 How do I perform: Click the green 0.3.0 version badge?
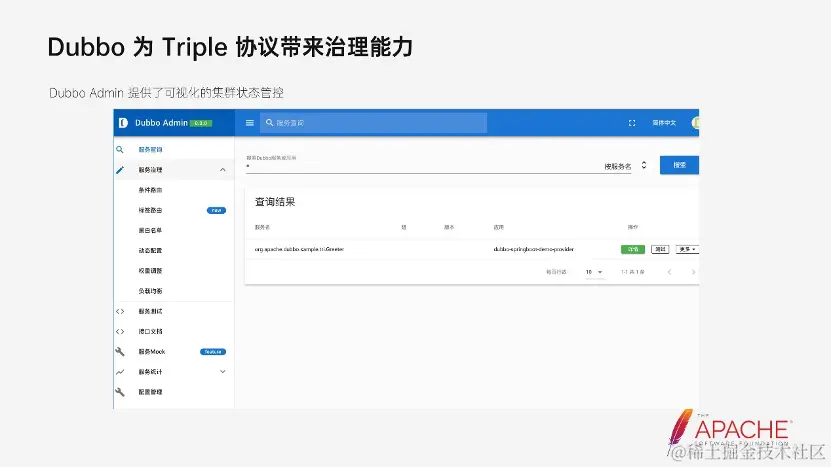(x=201, y=123)
